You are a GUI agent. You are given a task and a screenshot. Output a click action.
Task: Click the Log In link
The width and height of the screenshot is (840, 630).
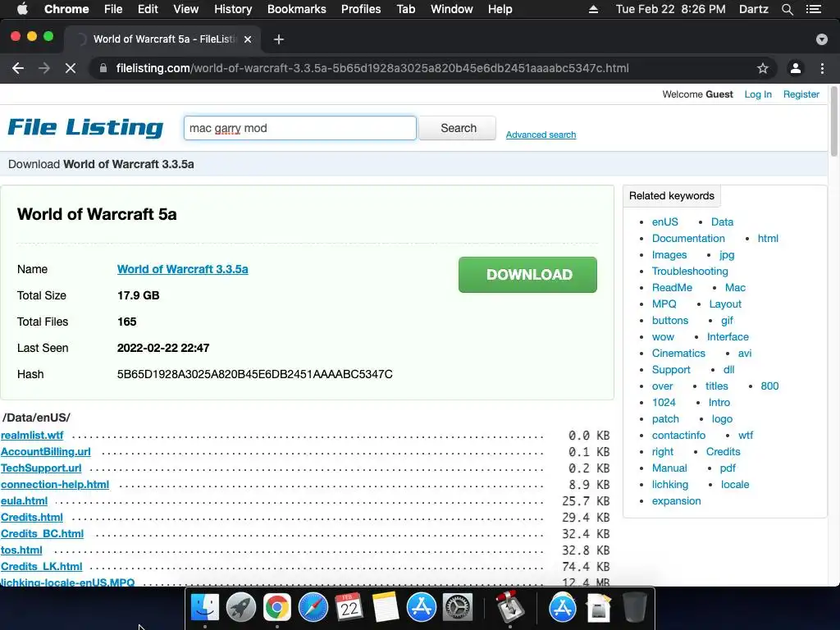point(758,94)
